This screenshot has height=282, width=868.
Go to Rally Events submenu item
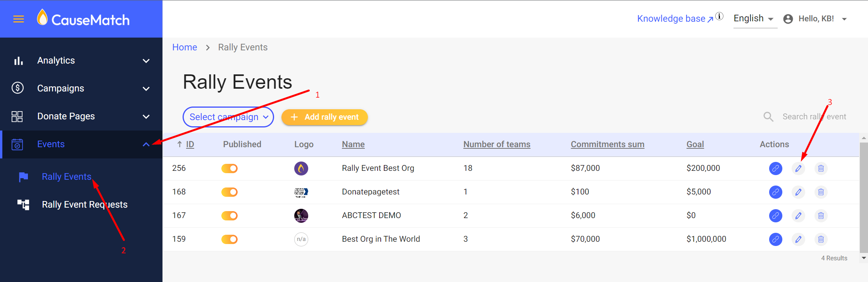coord(67,177)
